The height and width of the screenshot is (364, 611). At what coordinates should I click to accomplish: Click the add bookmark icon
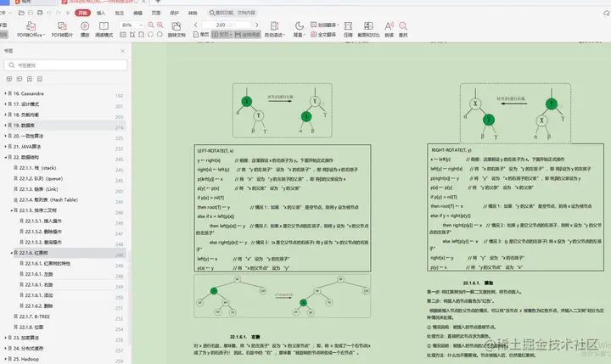pyautogui.click(x=30, y=79)
